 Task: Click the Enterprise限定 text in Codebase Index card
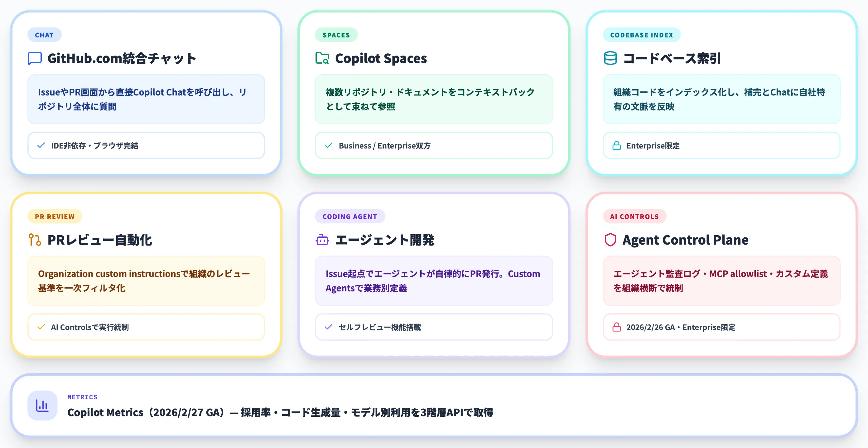click(x=653, y=146)
